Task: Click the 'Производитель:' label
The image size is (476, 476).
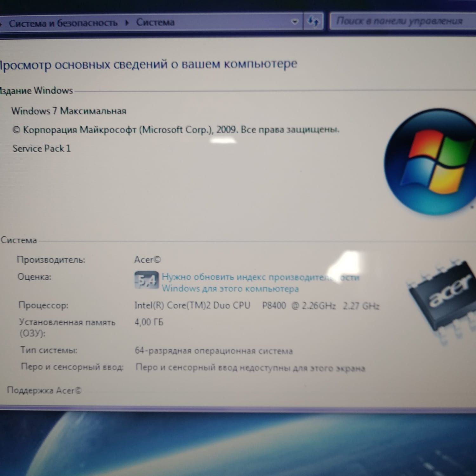Action: click(x=51, y=260)
